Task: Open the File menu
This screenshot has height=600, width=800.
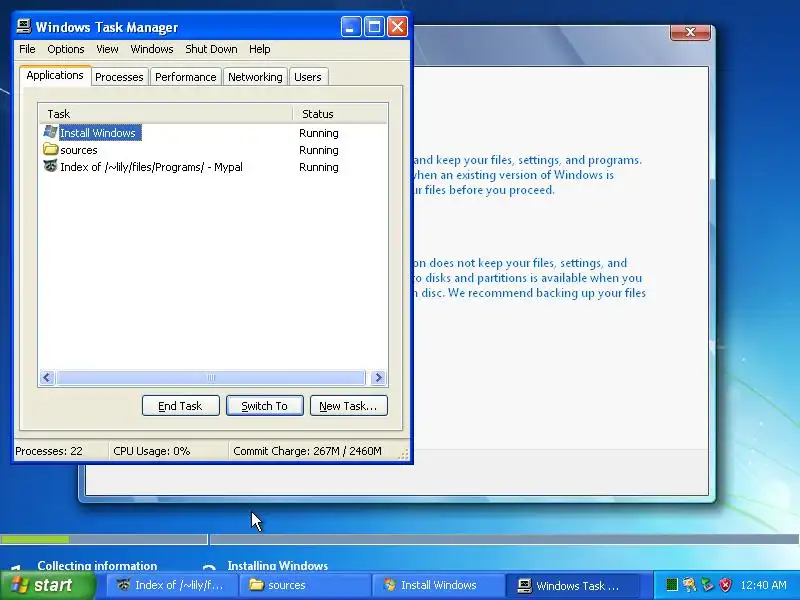Action: tap(27, 49)
